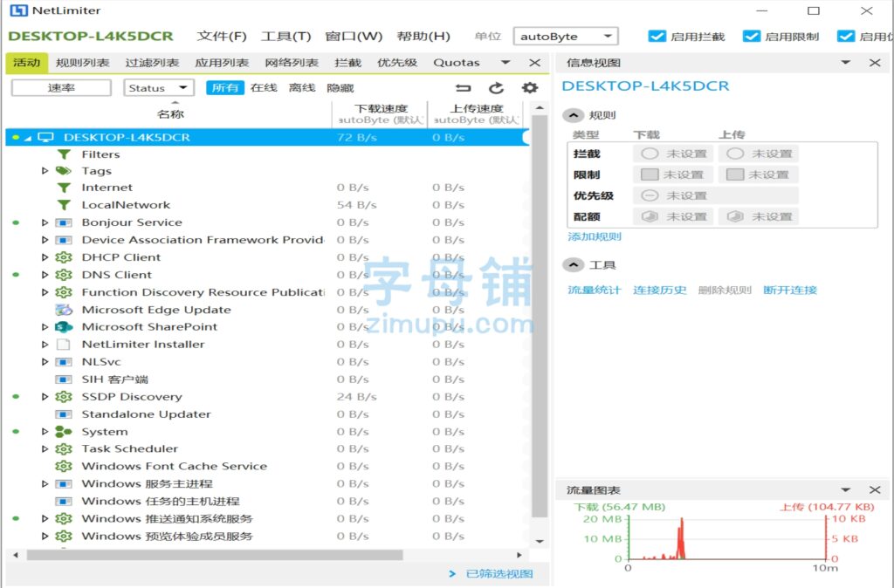The image size is (894, 588).
Task: Switch to the 规则列表 tab
Action: (83, 63)
